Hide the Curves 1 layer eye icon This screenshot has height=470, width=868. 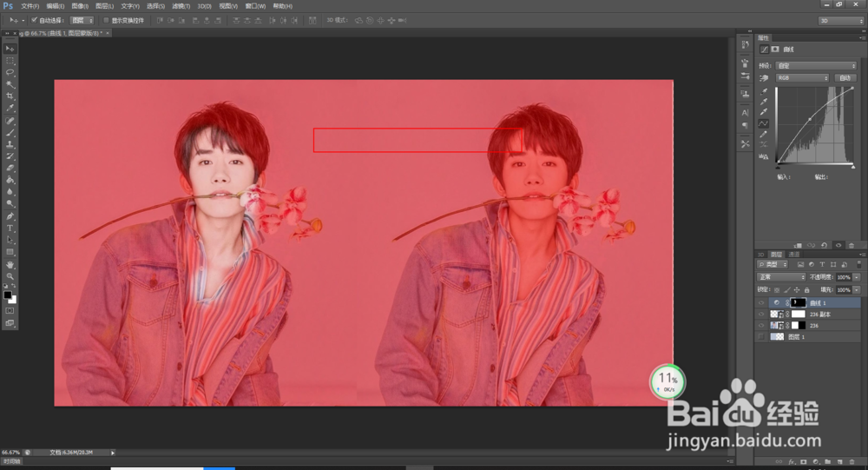click(761, 303)
